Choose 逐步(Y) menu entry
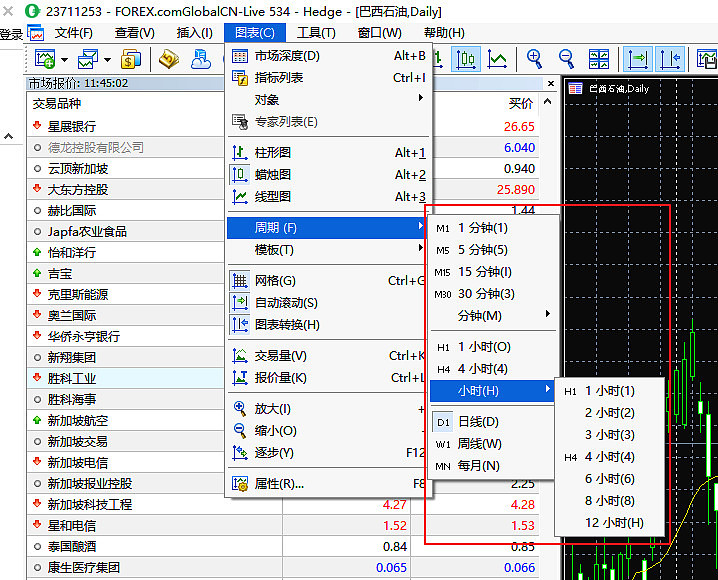This screenshot has width=718, height=580. (x=328, y=453)
